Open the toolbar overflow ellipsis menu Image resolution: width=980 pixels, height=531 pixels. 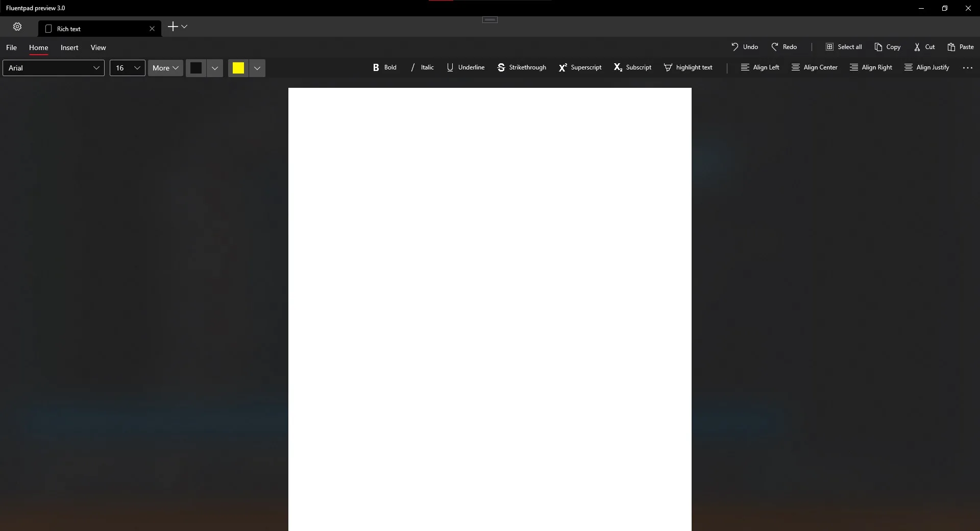(968, 67)
